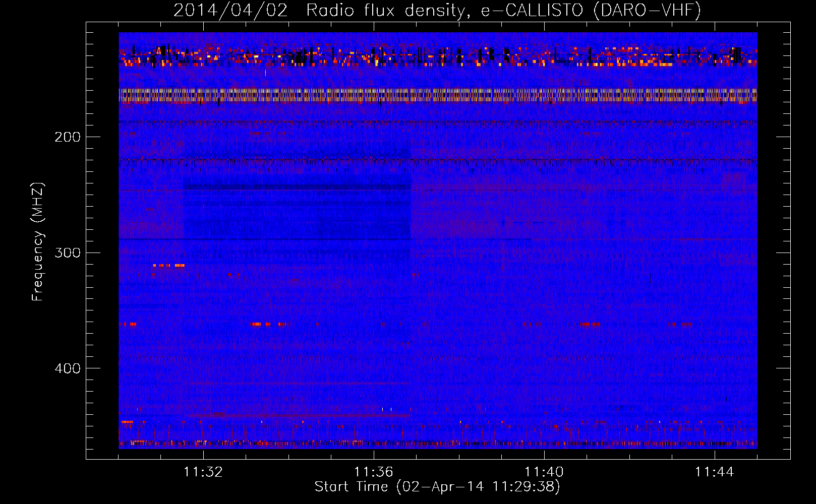
Task: Click the "Frequency (MHZ)" axis label
Action: (38, 242)
